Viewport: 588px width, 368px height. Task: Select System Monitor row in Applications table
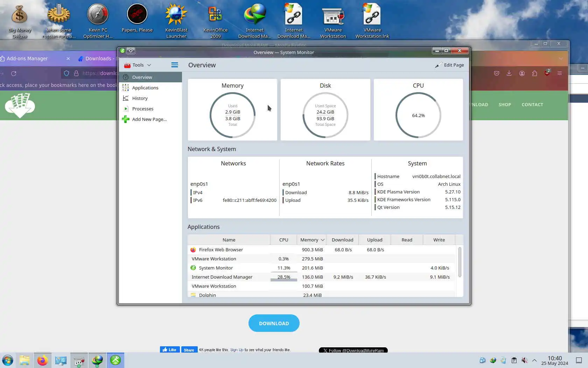click(322, 268)
